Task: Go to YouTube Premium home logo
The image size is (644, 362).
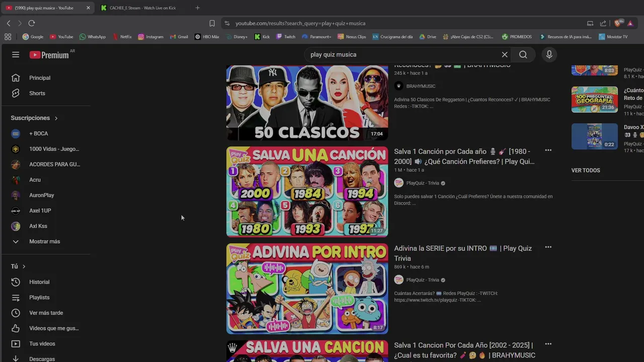Action: pyautogui.click(x=49, y=55)
